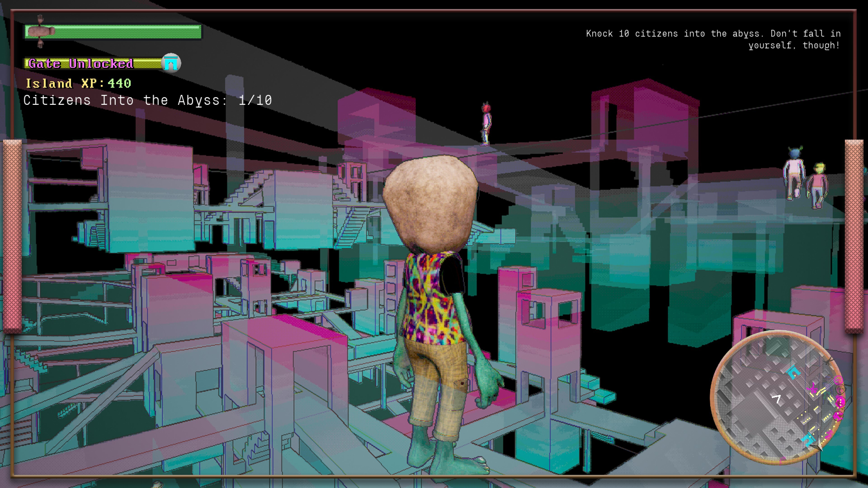Click the hand icon above the health bar

tap(40, 19)
